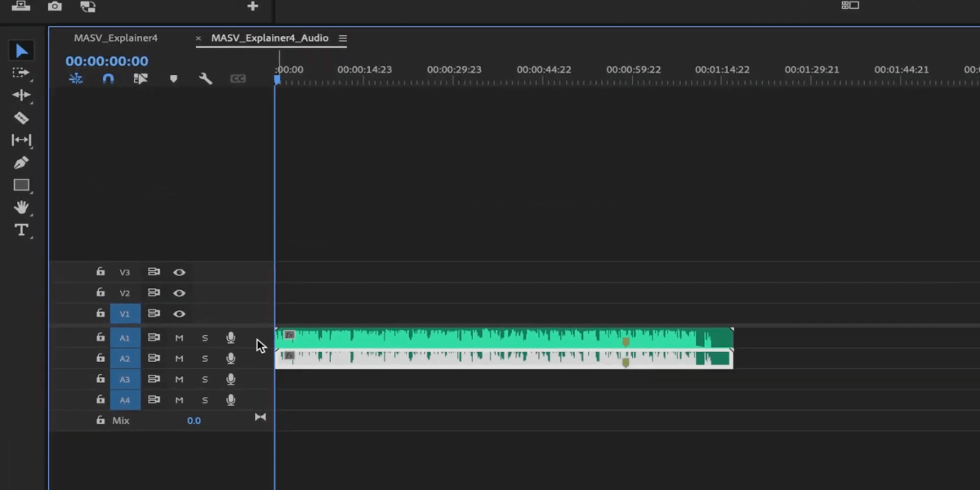Switch to MASV_Explainer4 sequence tab
The image size is (980, 490).
[x=116, y=38]
